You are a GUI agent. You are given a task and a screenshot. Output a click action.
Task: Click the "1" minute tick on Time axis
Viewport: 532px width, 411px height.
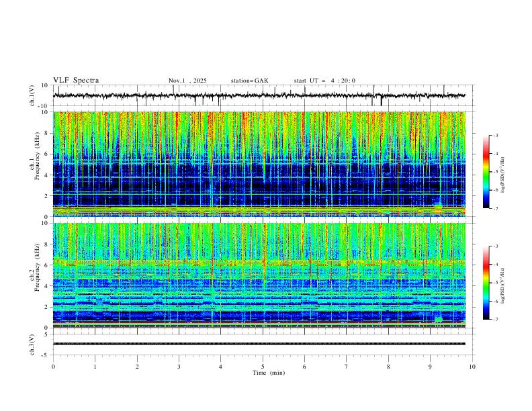(95, 367)
